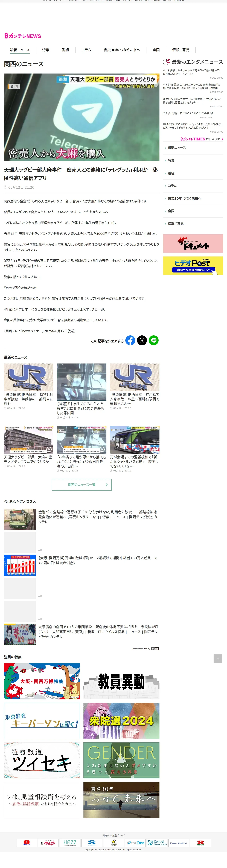The height and width of the screenshot is (868, 227).
Task: Open 超大御所芸能人が華大千鳥に初登場 headline
Action: pos(192,101)
